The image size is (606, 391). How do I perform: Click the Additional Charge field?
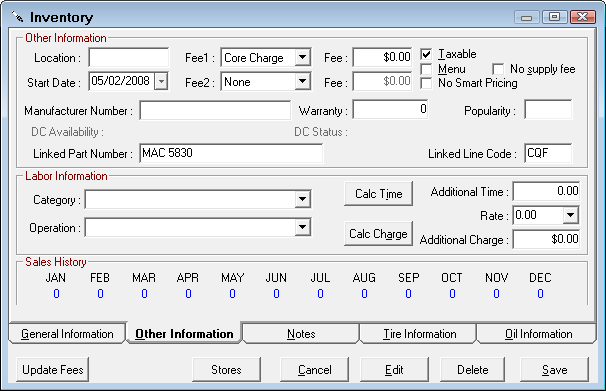click(546, 239)
